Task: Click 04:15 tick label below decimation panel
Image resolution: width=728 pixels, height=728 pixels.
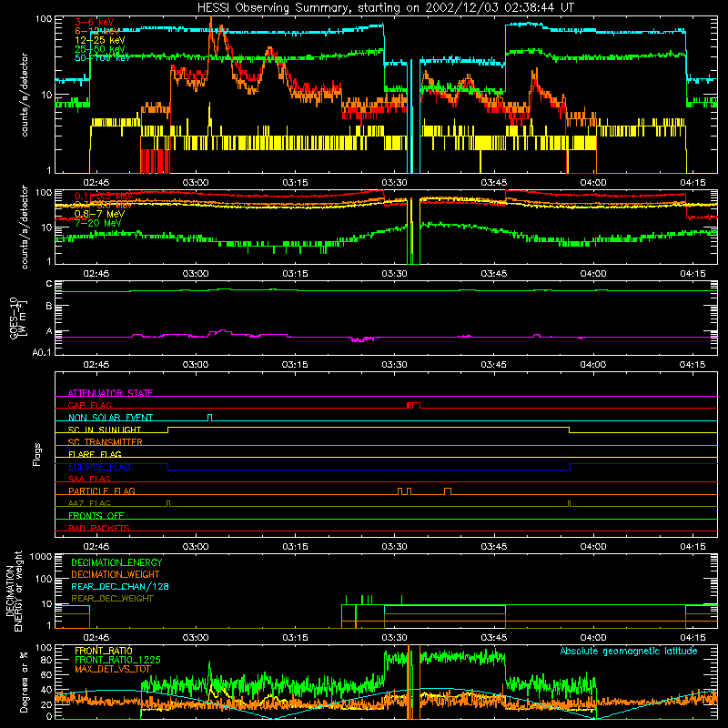Action: 693,638
